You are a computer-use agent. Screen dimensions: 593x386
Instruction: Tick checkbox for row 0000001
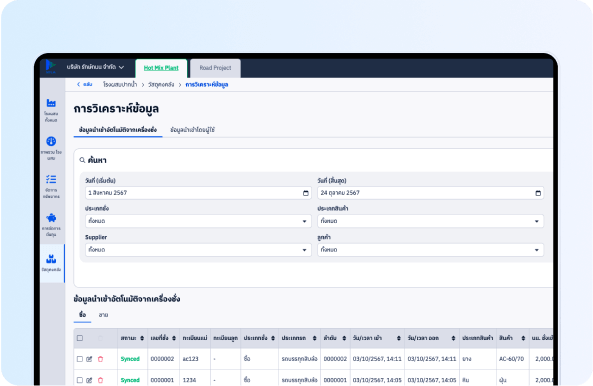[x=80, y=380]
